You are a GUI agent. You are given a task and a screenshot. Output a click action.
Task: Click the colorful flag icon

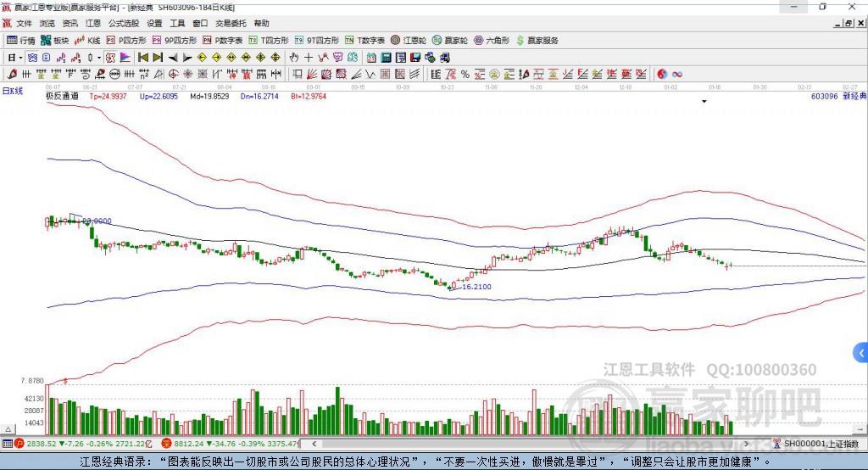pos(125,57)
